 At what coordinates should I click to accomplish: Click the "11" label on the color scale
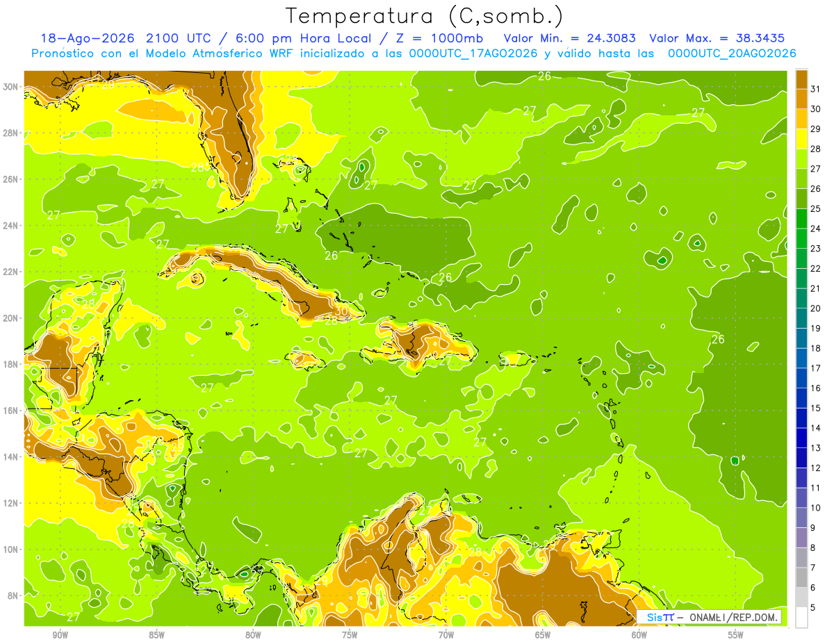(x=816, y=488)
